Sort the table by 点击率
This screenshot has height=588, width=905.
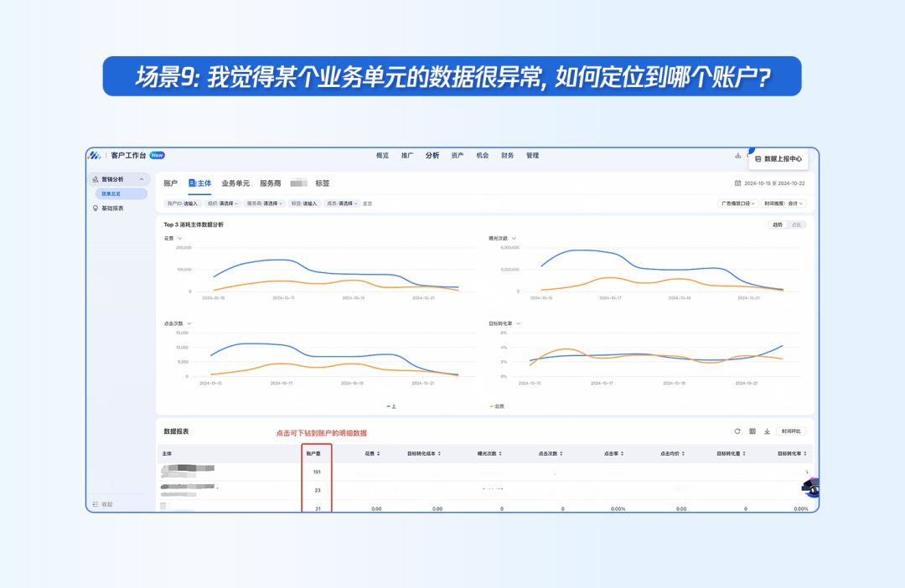pyautogui.click(x=622, y=453)
